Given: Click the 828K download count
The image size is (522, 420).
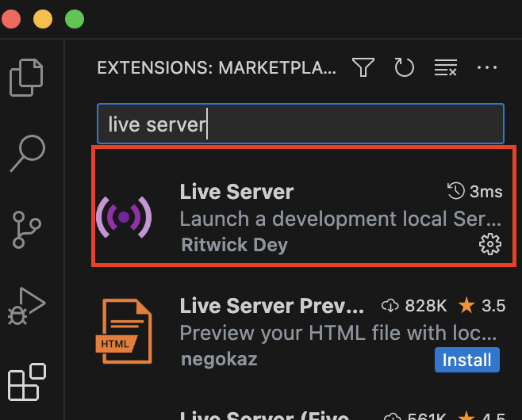Looking at the screenshot, I should click(414, 306).
